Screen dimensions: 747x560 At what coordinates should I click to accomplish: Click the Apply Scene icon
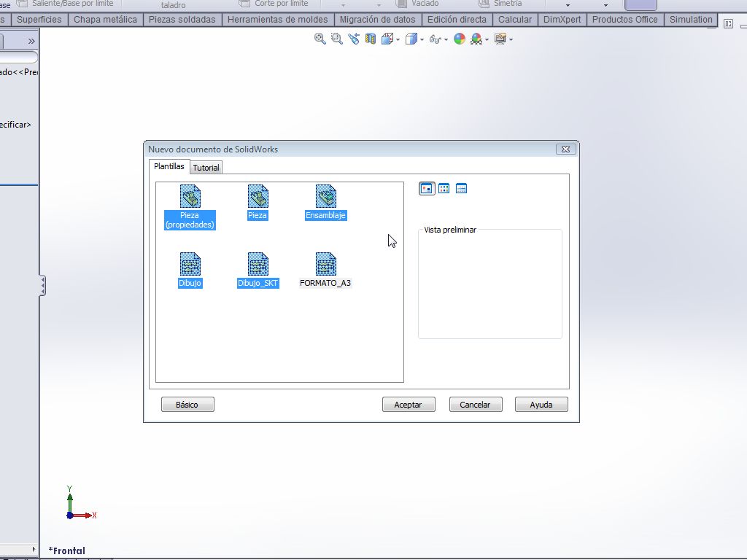click(476, 39)
